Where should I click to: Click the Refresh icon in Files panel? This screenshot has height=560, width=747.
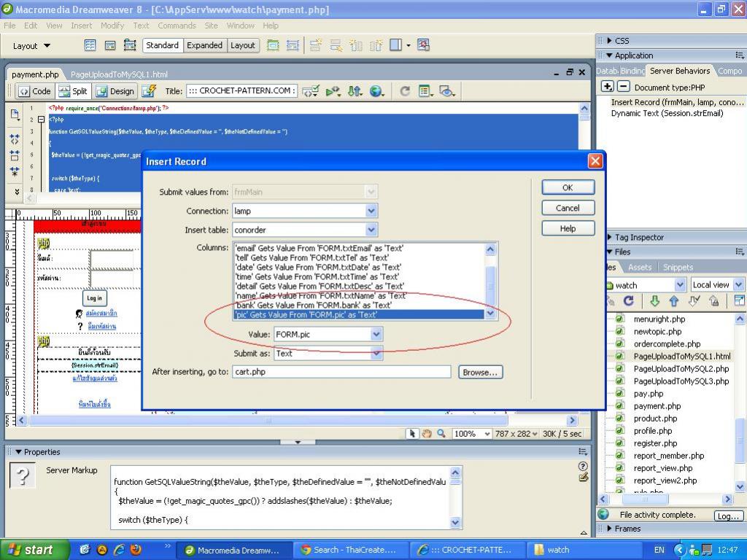point(629,300)
